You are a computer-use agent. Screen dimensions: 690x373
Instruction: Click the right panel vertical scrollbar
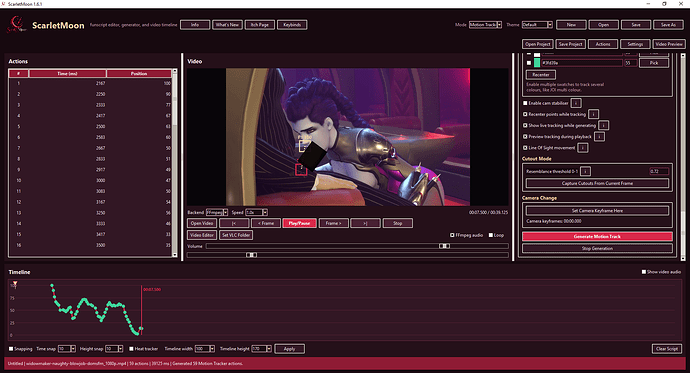[x=683, y=156]
